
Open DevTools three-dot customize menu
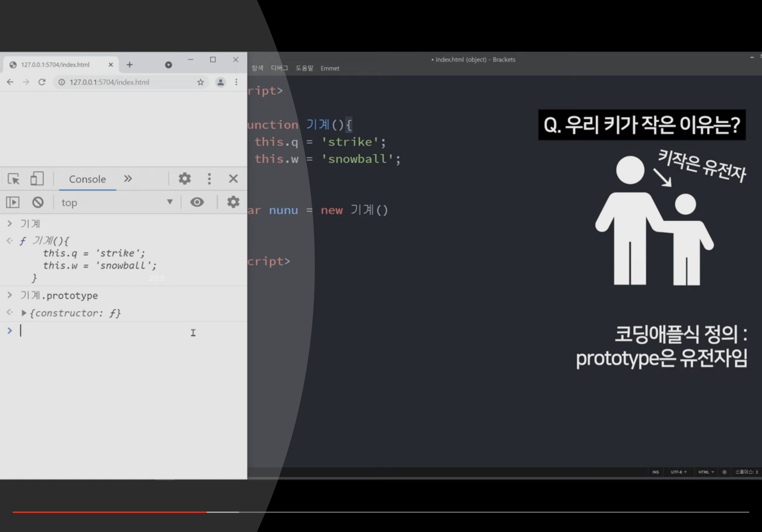[209, 179]
